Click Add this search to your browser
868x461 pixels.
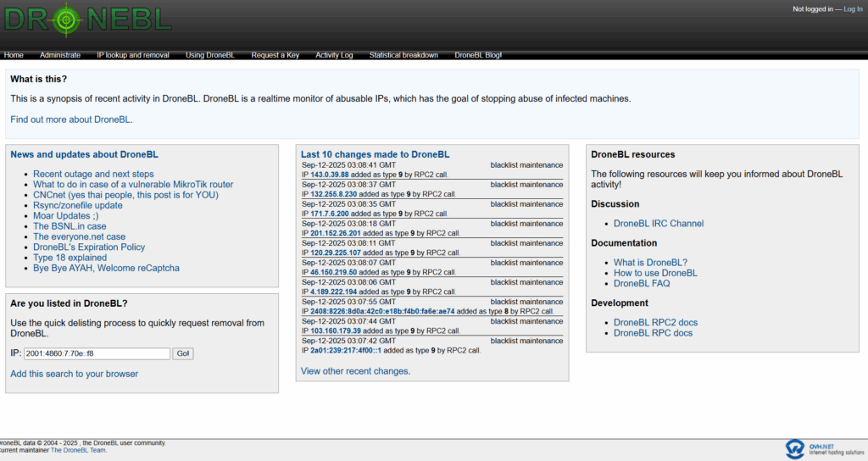click(75, 374)
